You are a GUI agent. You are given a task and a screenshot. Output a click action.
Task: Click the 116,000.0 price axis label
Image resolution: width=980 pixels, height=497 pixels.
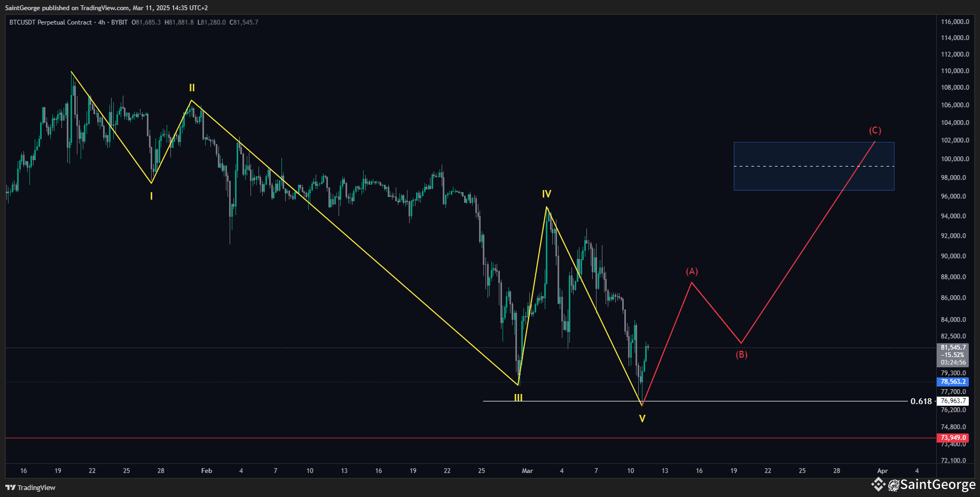point(955,22)
